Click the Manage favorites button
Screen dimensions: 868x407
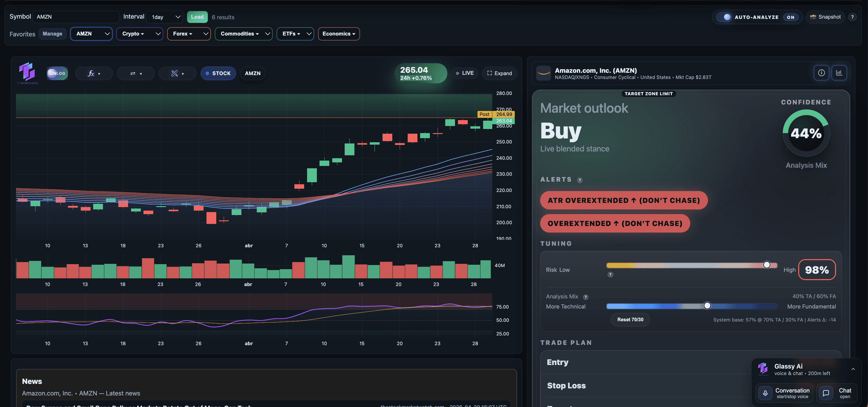[x=52, y=34]
